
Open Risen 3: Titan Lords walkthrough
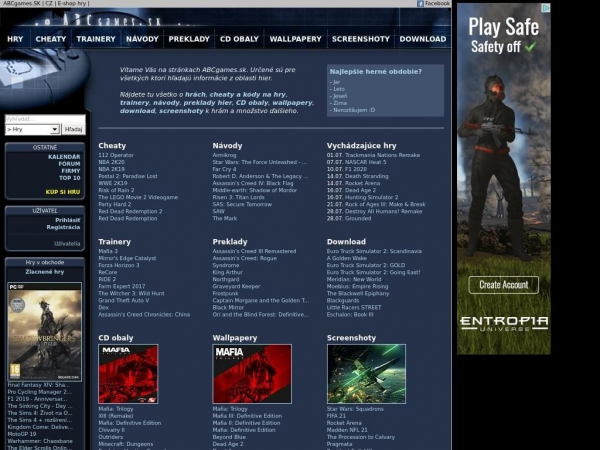[241, 197]
